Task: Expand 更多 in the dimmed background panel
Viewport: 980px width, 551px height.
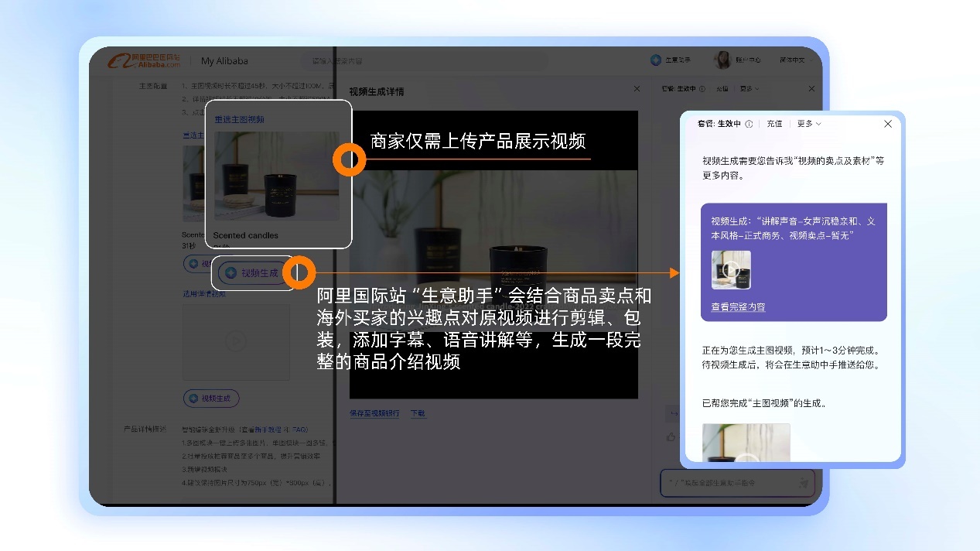Action: point(749,89)
